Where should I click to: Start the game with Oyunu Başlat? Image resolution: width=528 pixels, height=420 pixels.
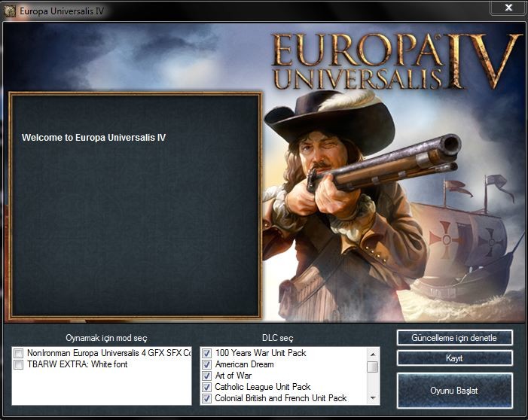pyautogui.click(x=455, y=391)
